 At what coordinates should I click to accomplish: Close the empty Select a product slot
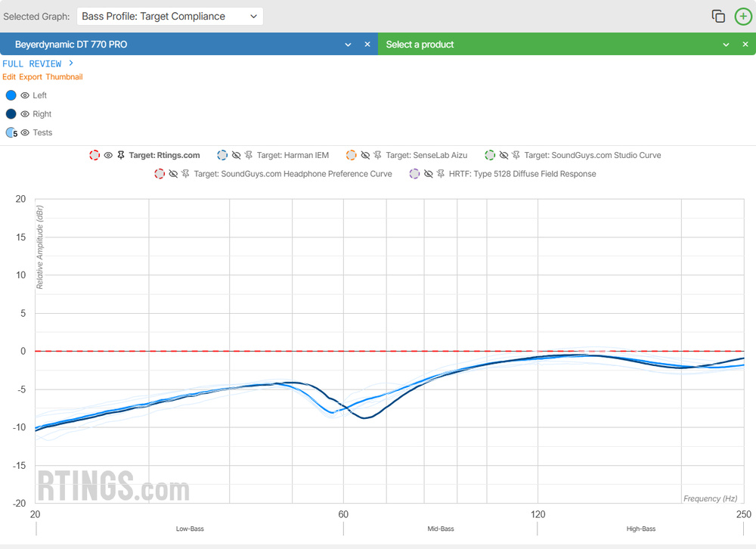coord(745,45)
